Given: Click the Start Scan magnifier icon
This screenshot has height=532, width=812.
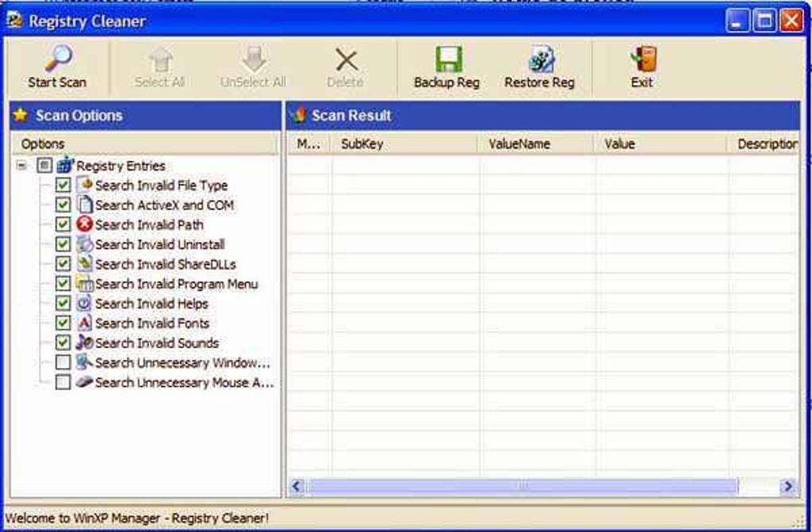Looking at the screenshot, I should point(58,58).
